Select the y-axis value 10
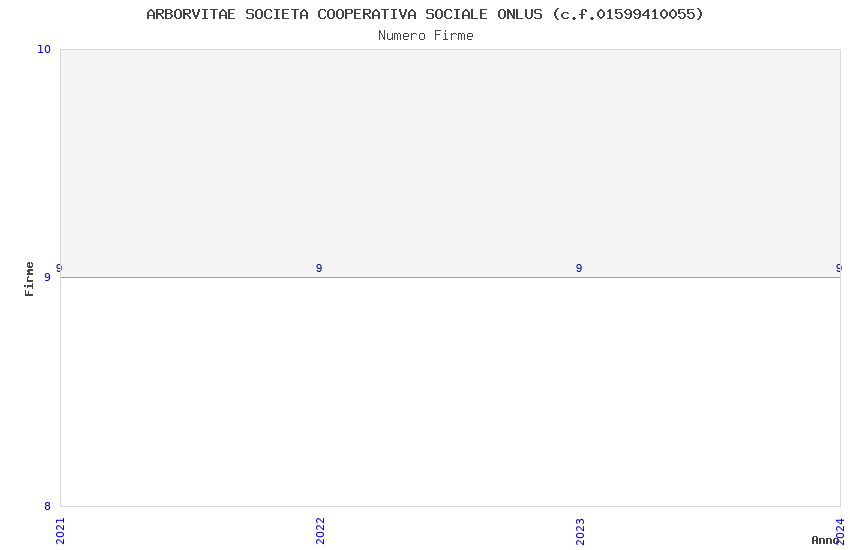 [44, 49]
